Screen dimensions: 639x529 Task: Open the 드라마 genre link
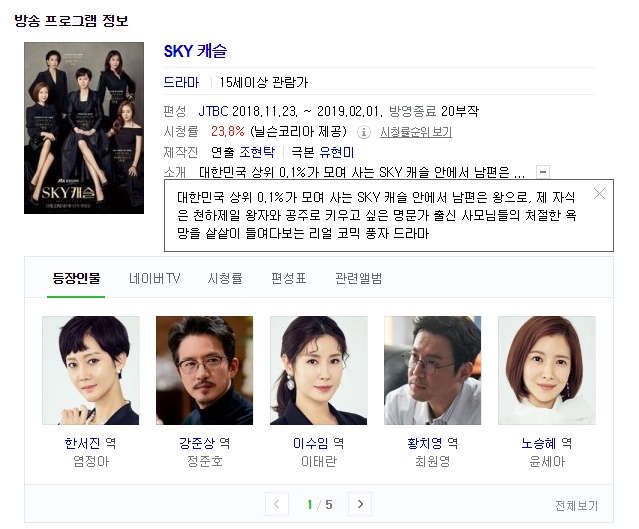pos(181,82)
